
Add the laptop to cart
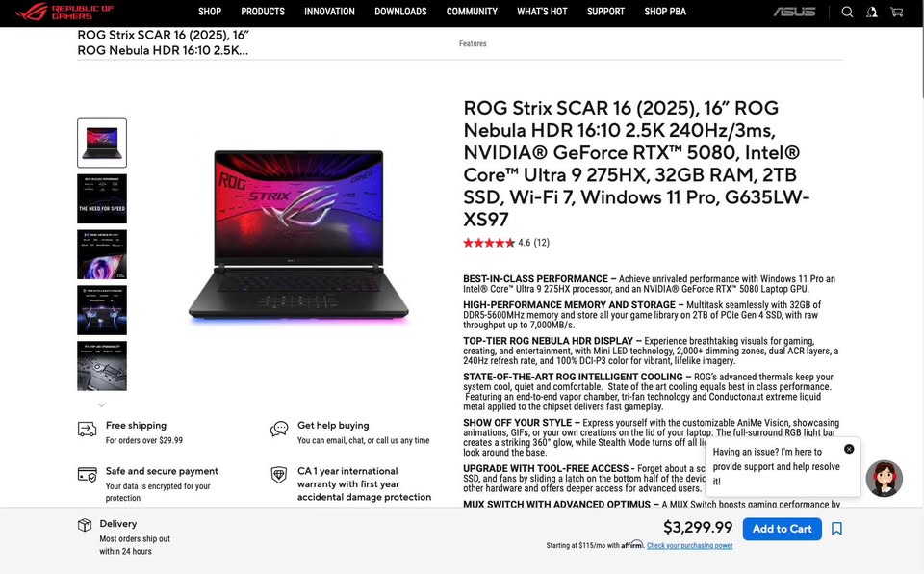coord(782,529)
